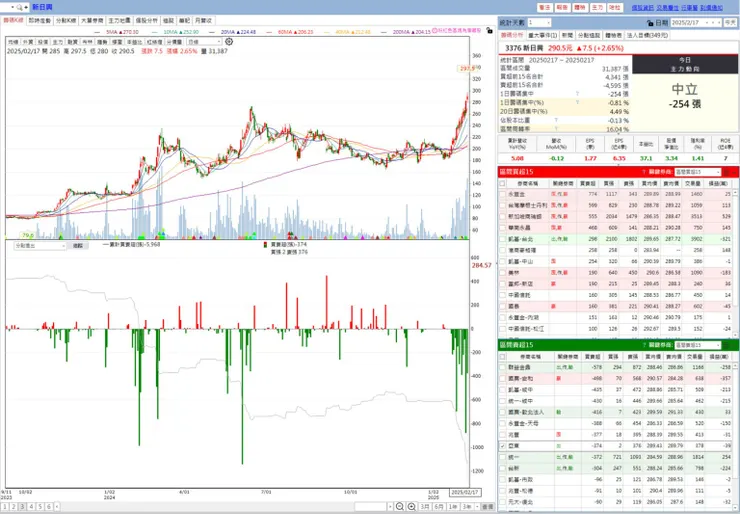Click the zoom in magnifier below the chart
The image size is (740, 514).
(x=412, y=506)
